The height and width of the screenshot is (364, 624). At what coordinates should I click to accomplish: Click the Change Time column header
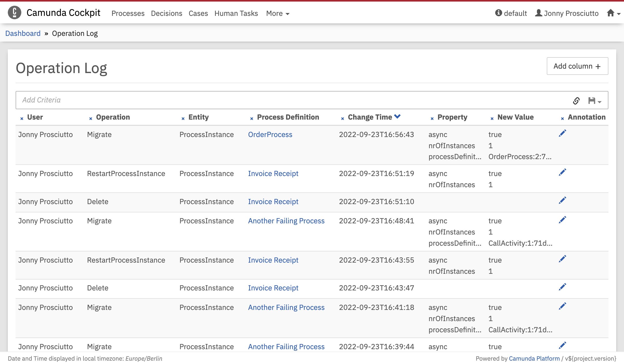pos(370,117)
